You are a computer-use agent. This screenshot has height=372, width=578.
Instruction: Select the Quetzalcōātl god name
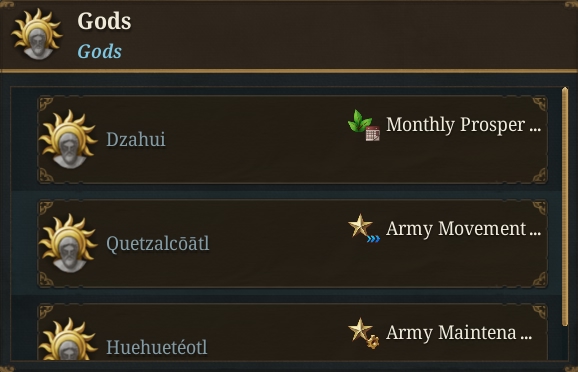point(158,244)
